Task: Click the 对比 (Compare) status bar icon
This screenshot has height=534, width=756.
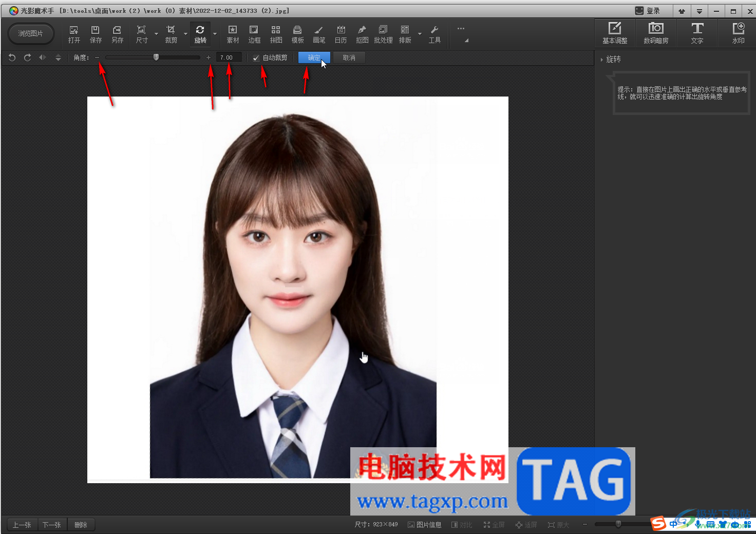Action: click(x=462, y=525)
